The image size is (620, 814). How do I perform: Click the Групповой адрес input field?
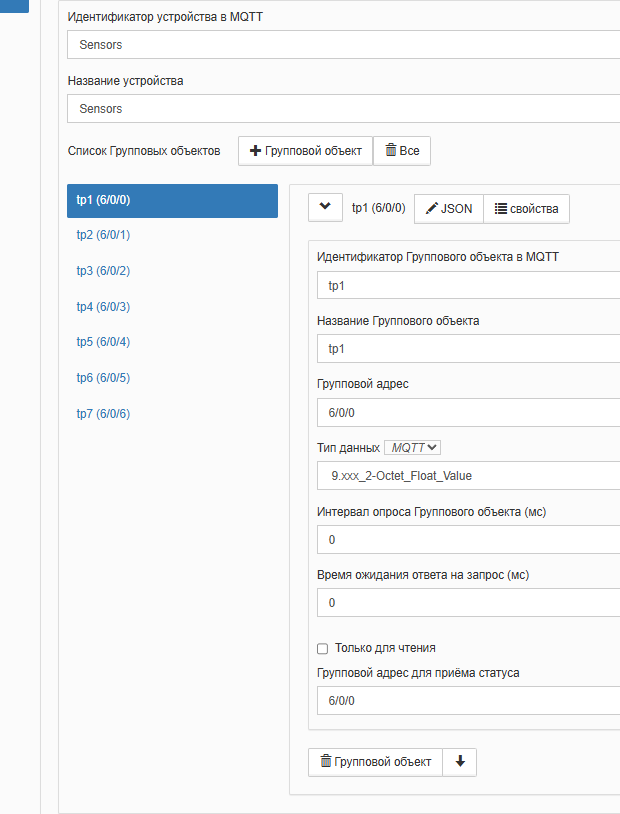(x=468, y=412)
